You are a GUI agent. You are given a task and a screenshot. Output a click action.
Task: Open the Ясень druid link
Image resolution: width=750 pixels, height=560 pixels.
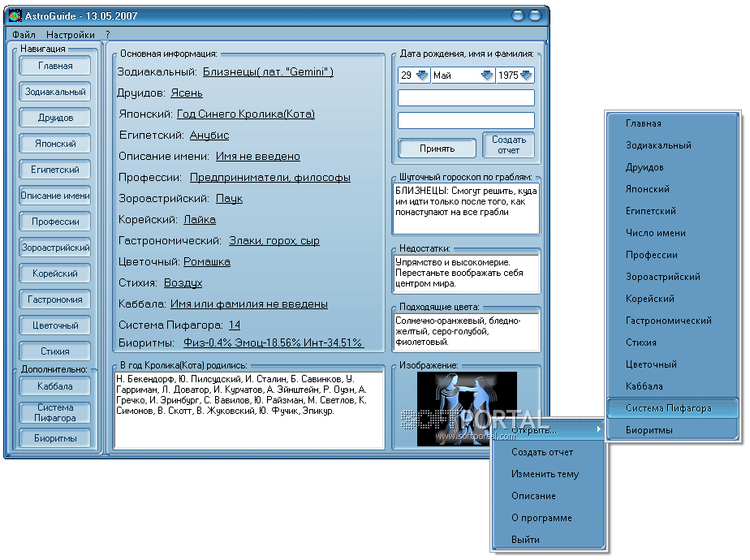point(187,93)
